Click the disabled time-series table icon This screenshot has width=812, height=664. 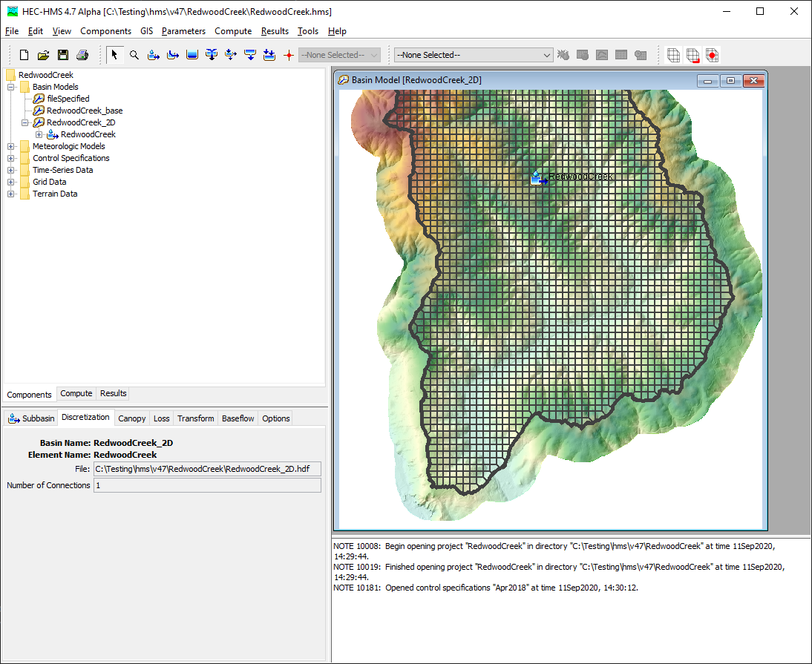[x=641, y=55]
